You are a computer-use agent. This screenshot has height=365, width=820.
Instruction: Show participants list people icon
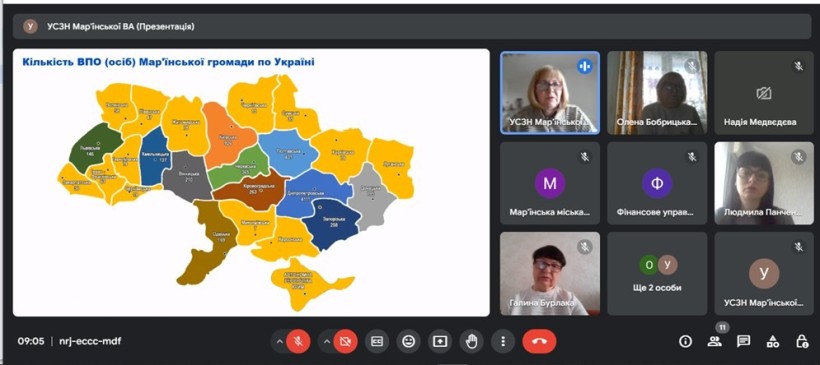tap(714, 341)
